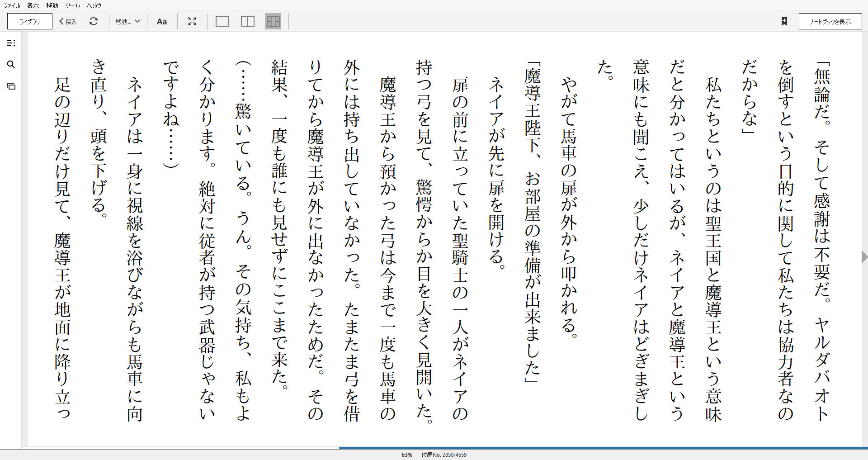The width and height of the screenshot is (868, 460).
Task: Click the line starting 「無論だ。そして感謝は不要だ
Action: coord(822,241)
